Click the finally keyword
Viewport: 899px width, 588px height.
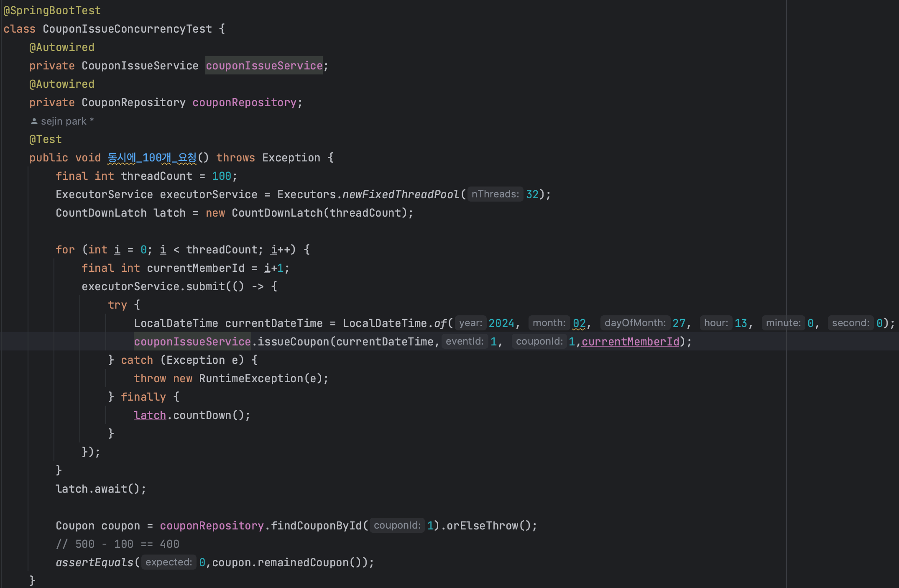143,397
